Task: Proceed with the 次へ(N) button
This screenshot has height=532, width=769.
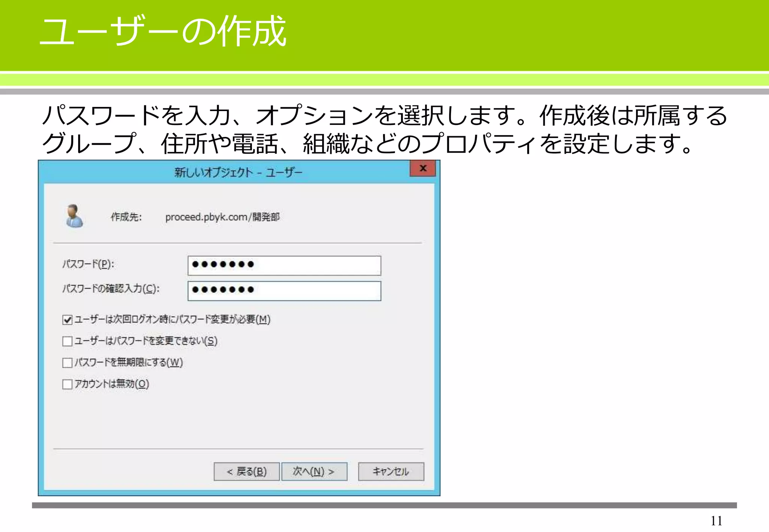Action: click(x=314, y=472)
